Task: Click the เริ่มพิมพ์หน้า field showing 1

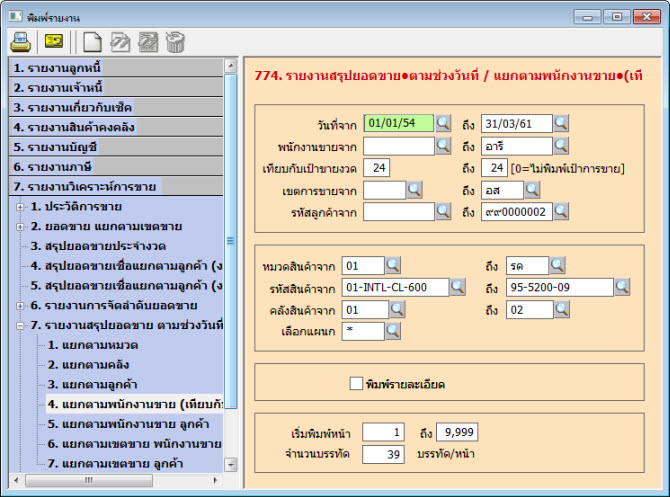Action: tap(383, 432)
